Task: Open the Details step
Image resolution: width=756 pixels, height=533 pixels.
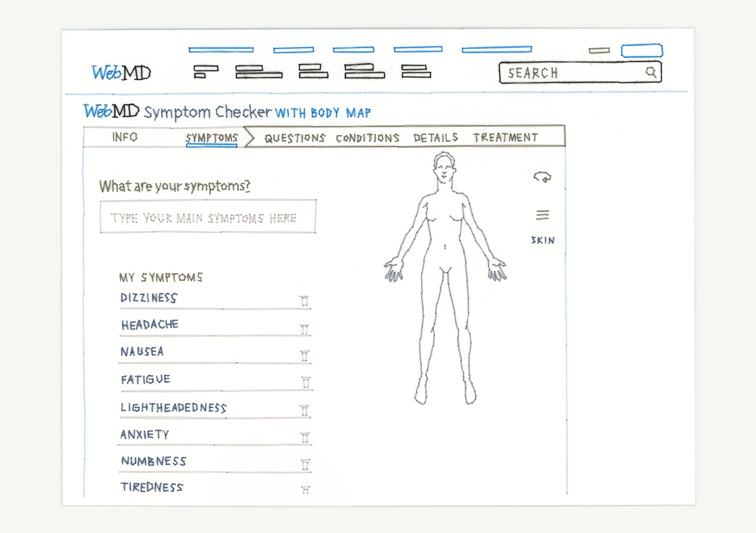Action: point(436,137)
